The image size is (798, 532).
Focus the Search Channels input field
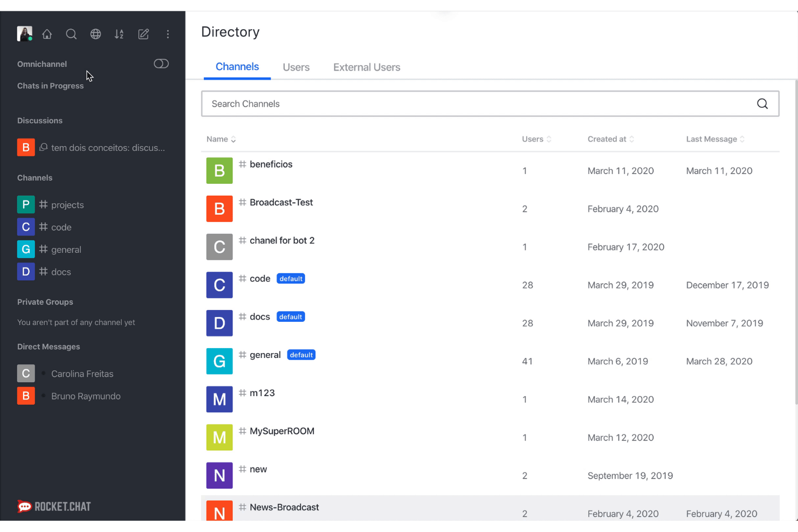tap(490, 103)
